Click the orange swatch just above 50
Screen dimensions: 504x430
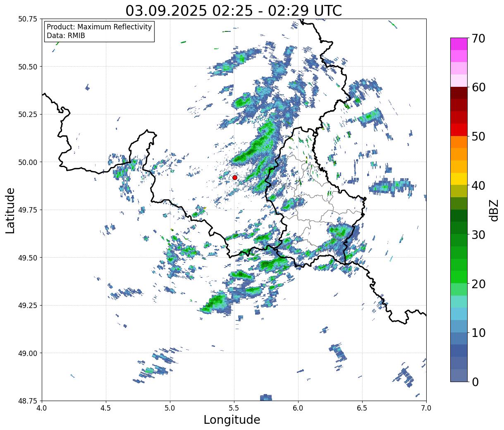459,142
